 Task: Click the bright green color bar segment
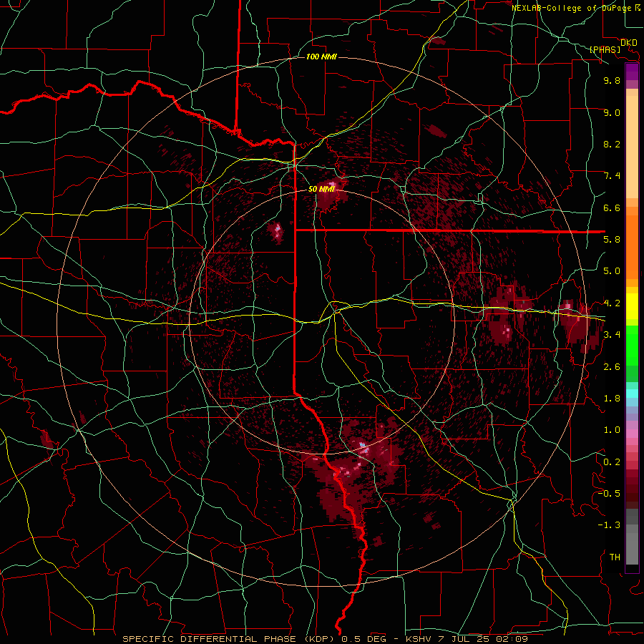tap(632, 345)
